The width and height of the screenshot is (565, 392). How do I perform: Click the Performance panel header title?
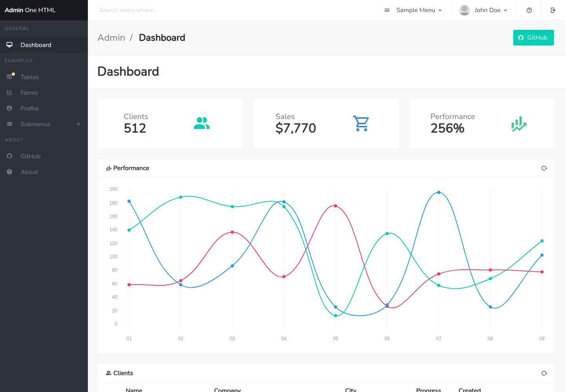[131, 168]
